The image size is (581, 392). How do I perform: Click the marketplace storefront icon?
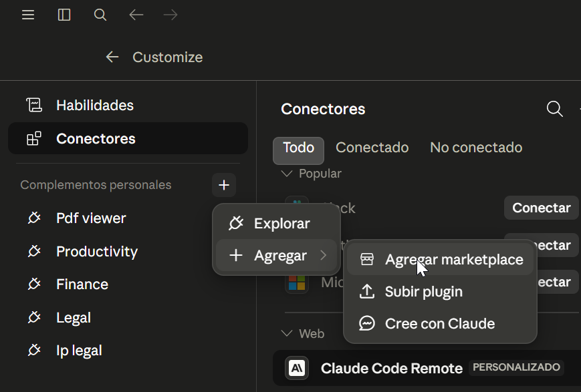[367, 260]
